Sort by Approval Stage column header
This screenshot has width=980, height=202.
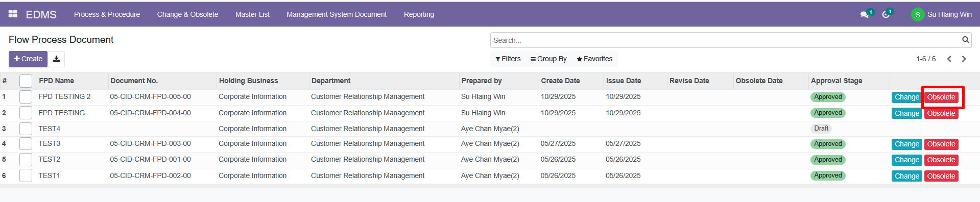[x=836, y=81]
